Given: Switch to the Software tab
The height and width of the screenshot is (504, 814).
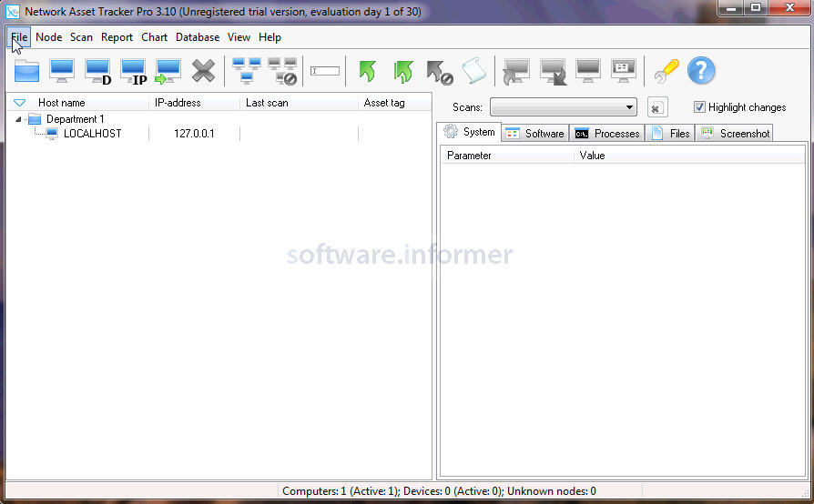Looking at the screenshot, I should pyautogui.click(x=535, y=133).
